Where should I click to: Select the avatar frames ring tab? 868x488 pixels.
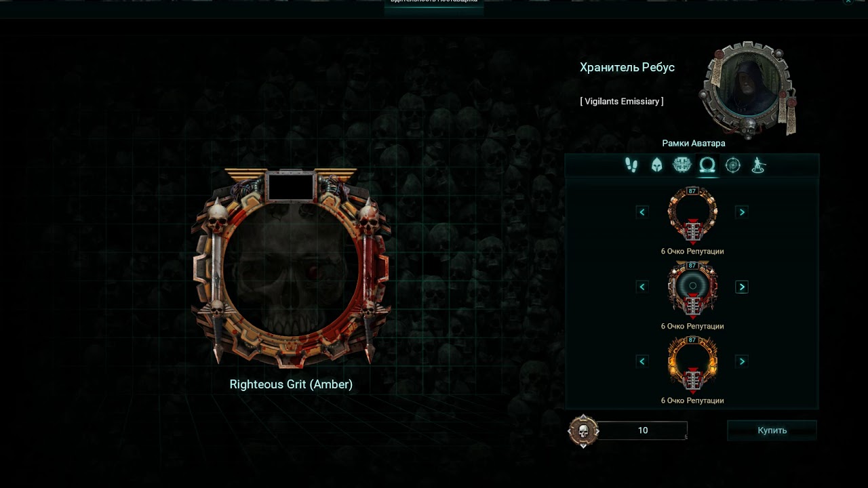[x=707, y=165]
